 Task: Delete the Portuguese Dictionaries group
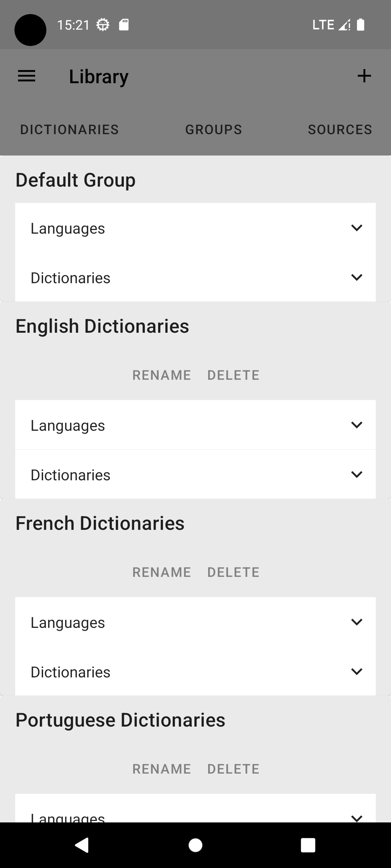[x=233, y=769]
